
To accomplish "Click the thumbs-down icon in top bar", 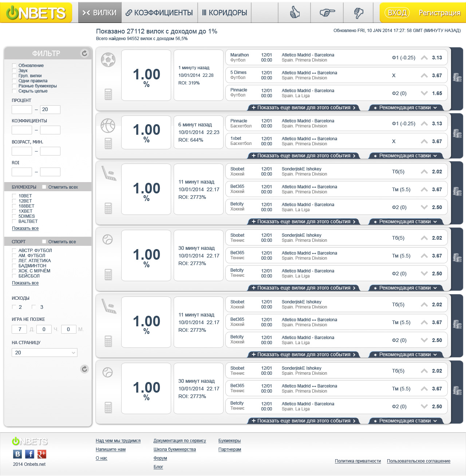I will click(x=359, y=13).
